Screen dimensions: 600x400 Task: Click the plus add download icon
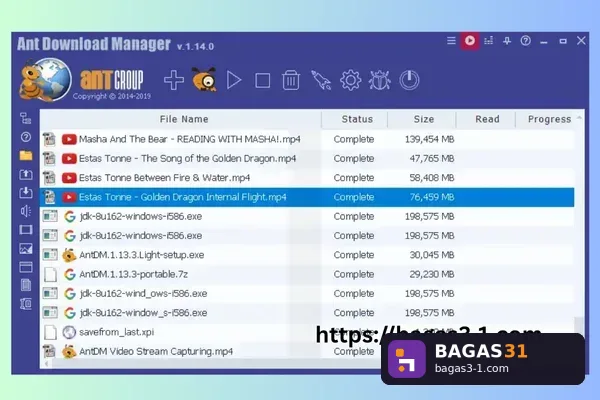(174, 80)
